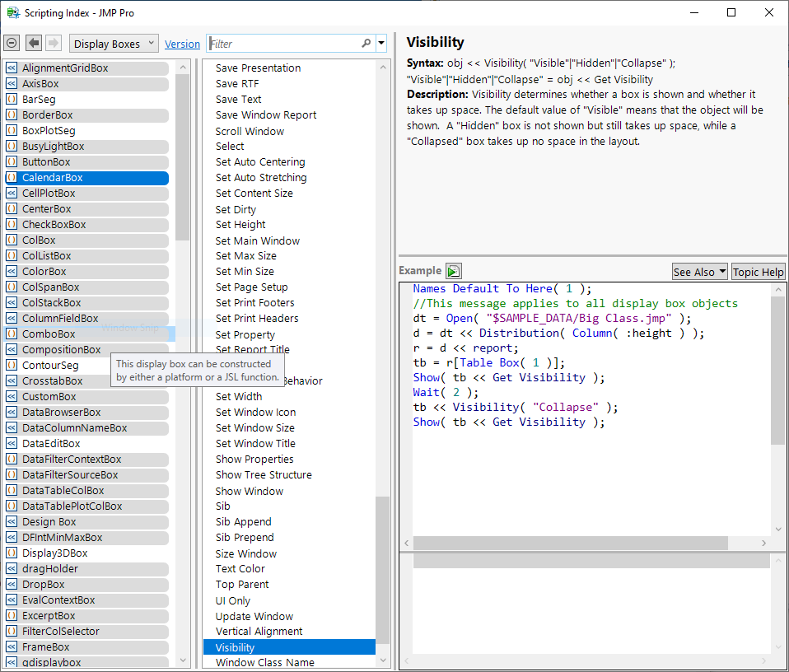789x672 pixels.
Task: Click the JMP Pro title bar icon
Action: click(x=13, y=12)
